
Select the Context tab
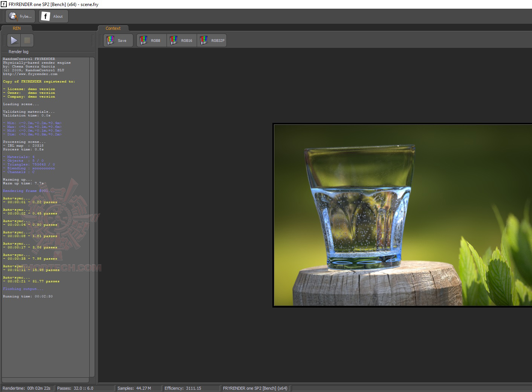click(x=113, y=28)
